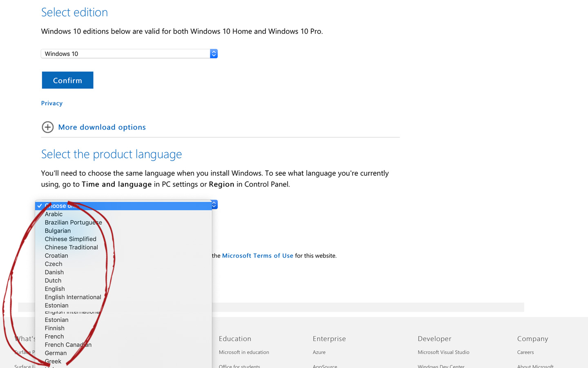Image resolution: width=588 pixels, height=368 pixels.
Task: Select the French option, not French Canadian
Action: point(123,337)
